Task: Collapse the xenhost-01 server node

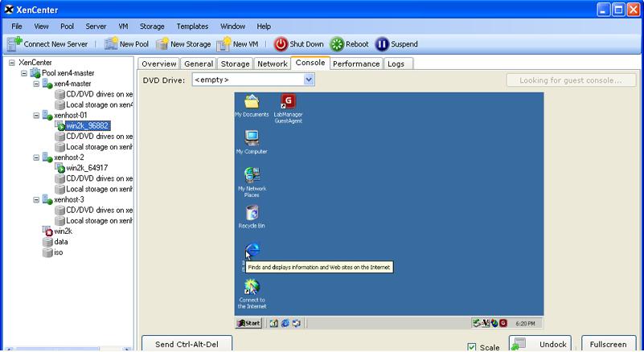Action: [36, 116]
